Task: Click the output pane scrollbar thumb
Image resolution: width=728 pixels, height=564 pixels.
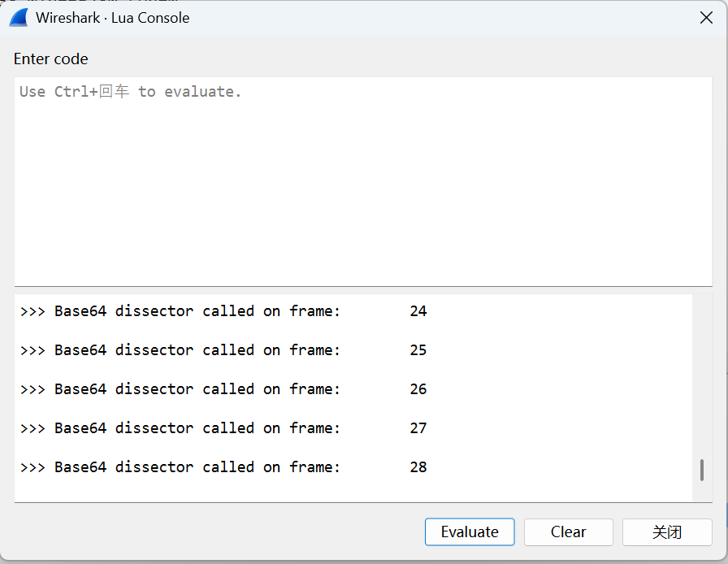Action: click(701, 470)
